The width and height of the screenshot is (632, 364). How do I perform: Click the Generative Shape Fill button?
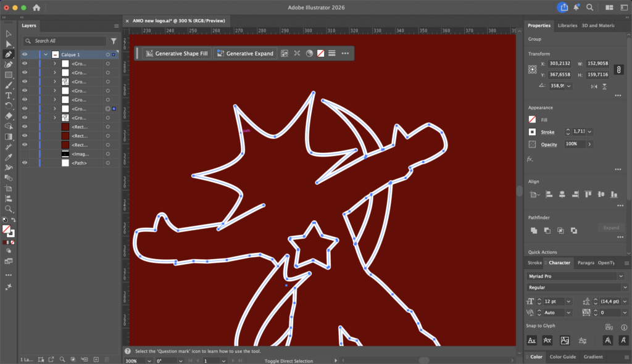click(x=178, y=54)
